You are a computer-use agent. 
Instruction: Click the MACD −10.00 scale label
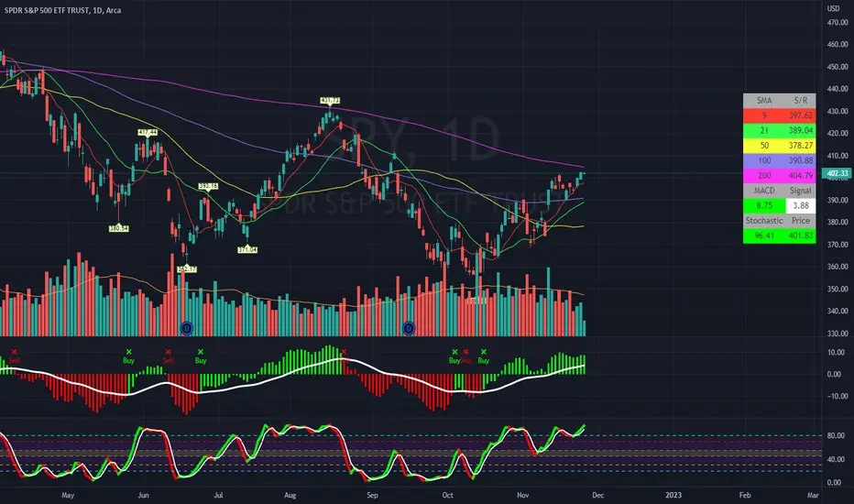pos(835,396)
